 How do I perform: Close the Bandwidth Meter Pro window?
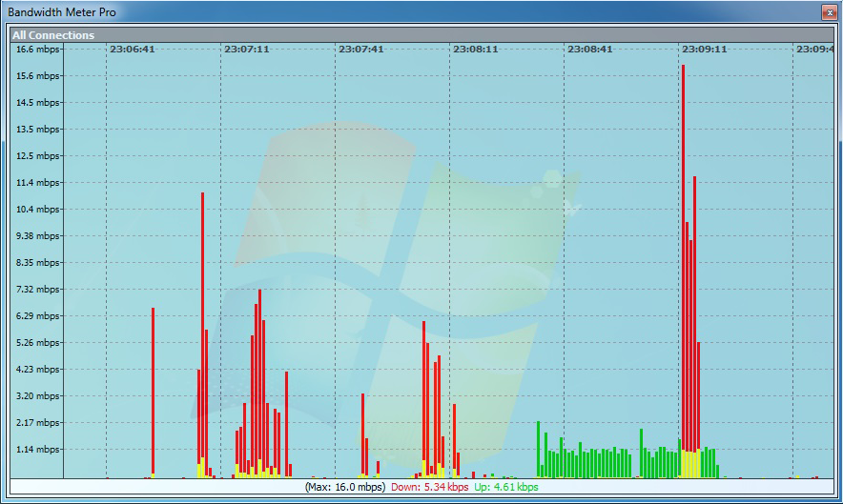[x=829, y=11]
